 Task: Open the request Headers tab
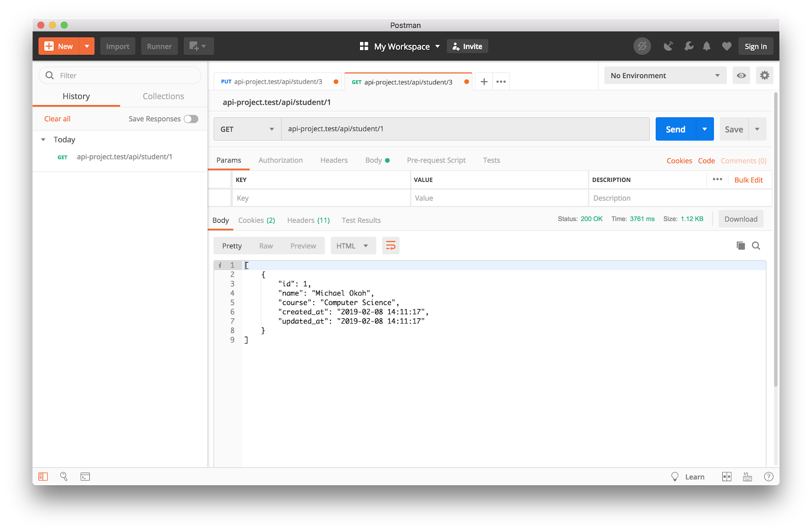click(x=334, y=160)
